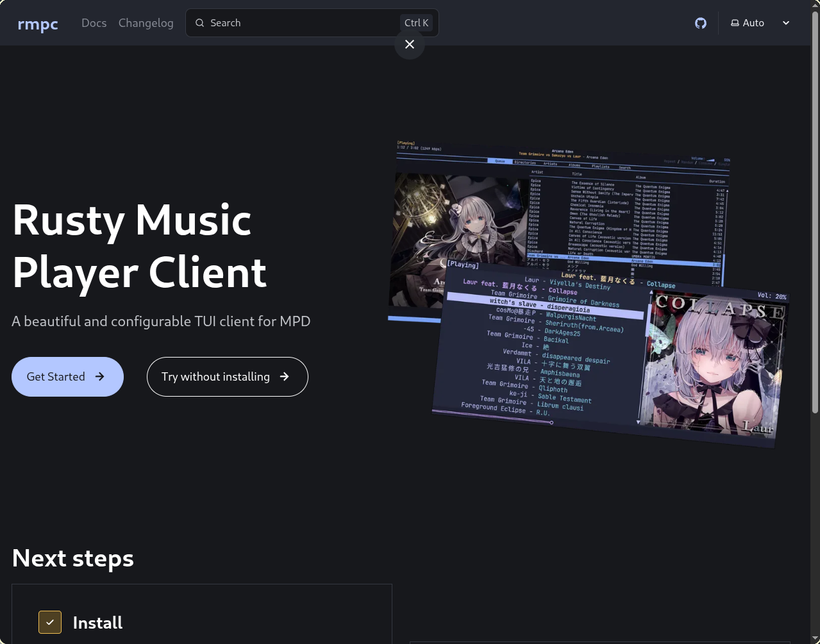Click the Get Started button
This screenshot has width=820, height=644.
[67, 377]
